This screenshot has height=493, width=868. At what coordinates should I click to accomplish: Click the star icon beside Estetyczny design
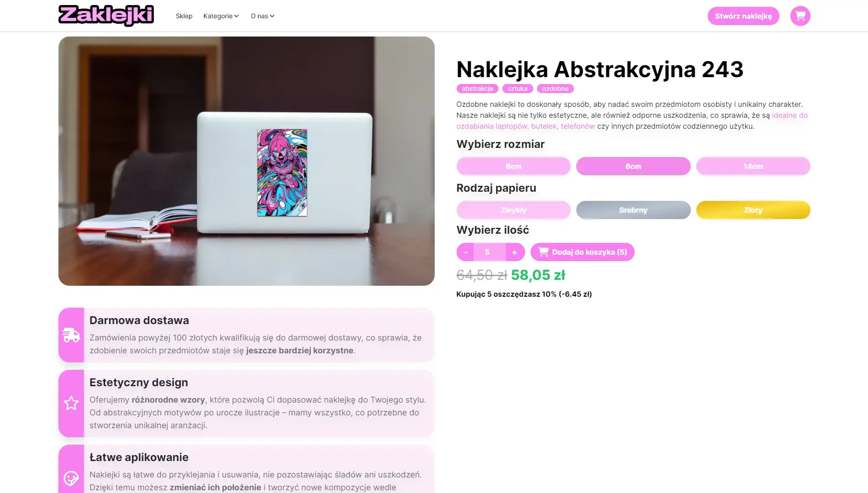tap(71, 403)
